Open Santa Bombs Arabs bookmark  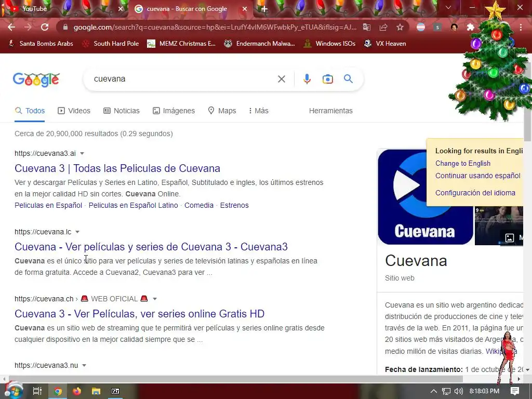coord(41,44)
